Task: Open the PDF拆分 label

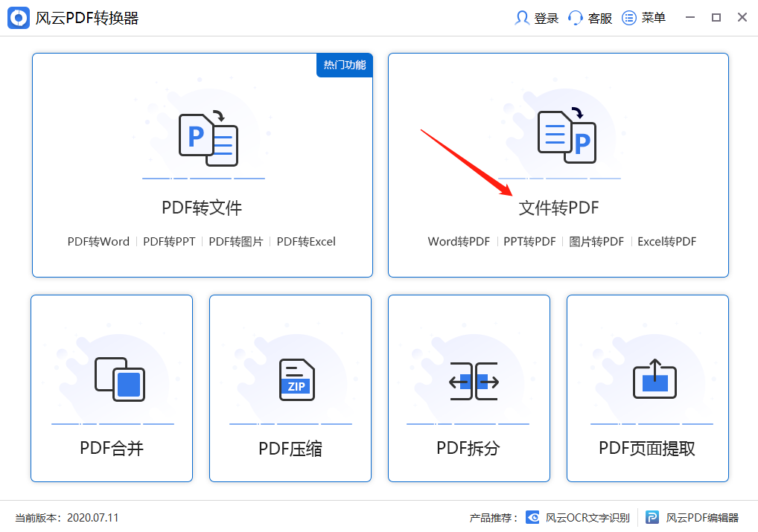Action: click(x=468, y=448)
